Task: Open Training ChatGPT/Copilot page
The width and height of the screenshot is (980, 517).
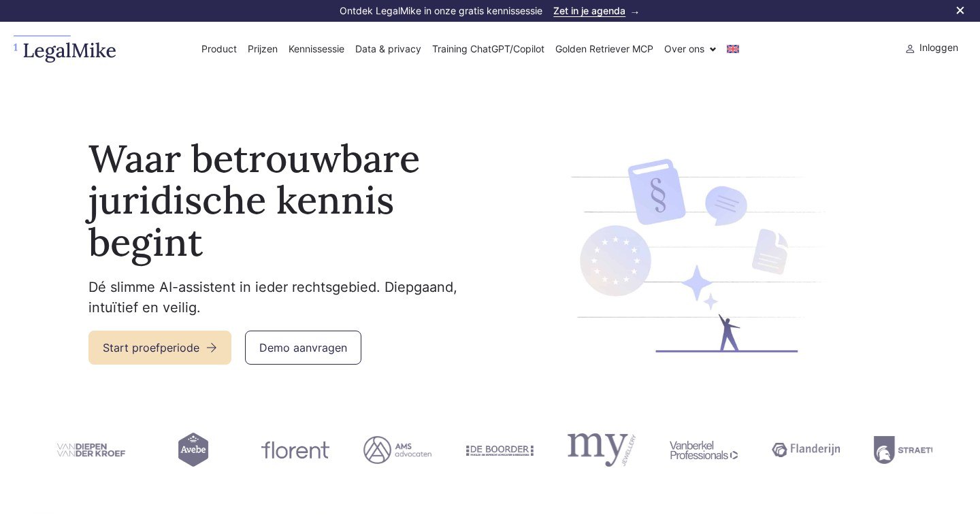Action: point(488,49)
